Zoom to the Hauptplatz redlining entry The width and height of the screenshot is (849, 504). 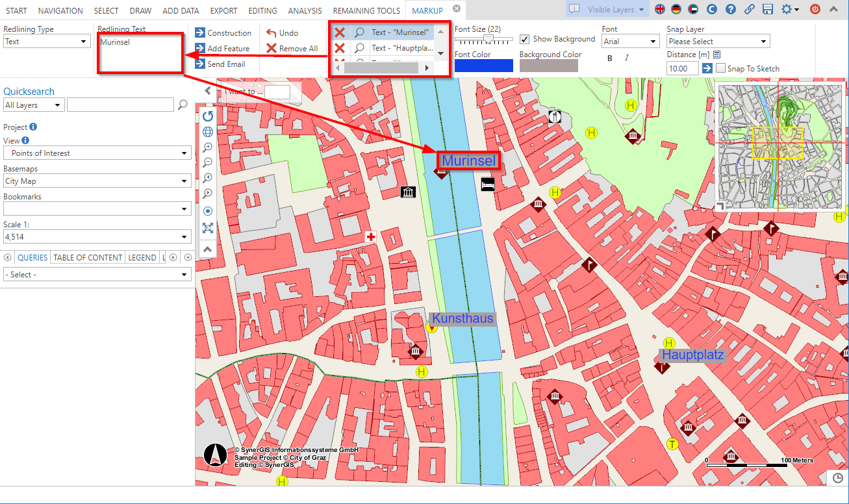pos(359,48)
